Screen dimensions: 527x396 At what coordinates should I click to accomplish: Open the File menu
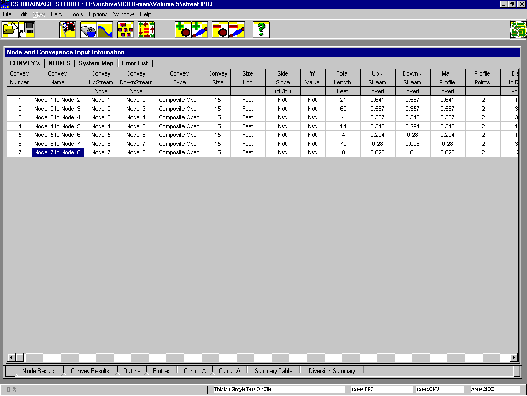(x=7, y=14)
